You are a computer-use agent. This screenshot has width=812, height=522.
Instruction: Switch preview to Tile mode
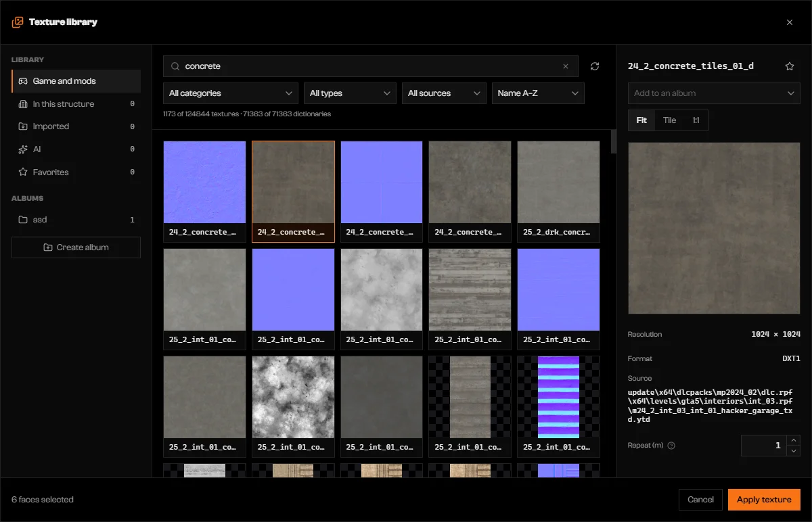click(x=669, y=120)
